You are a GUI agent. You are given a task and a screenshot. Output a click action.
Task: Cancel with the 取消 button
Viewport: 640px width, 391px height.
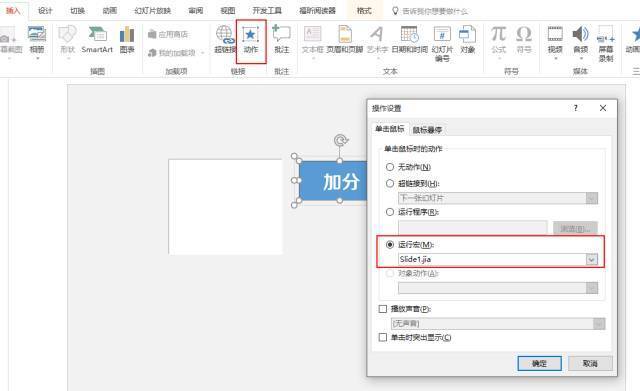point(590,363)
